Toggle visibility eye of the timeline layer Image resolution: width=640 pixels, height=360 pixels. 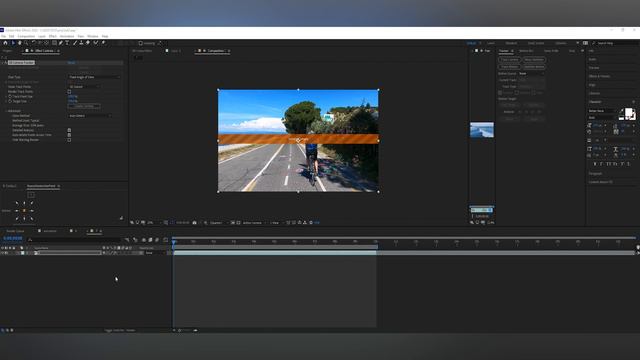tap(2, 253)
